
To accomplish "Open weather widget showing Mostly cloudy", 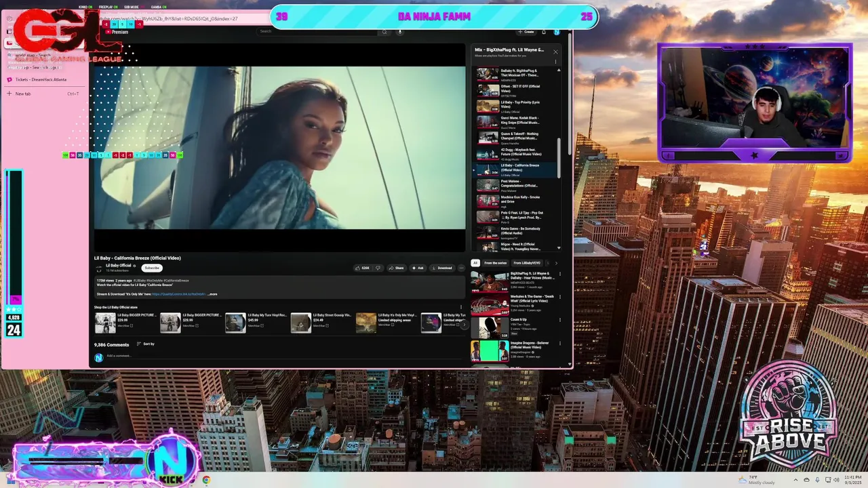I will point(757,480).
